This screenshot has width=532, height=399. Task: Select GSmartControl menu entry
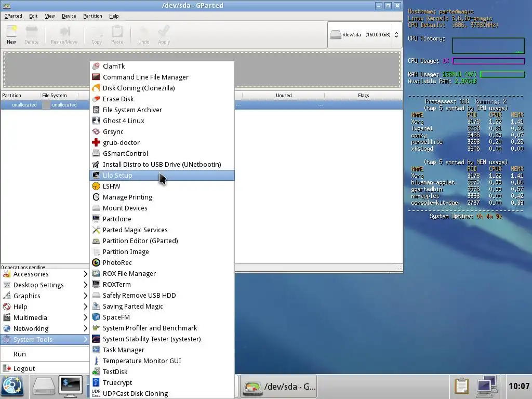tap(162, 154)
